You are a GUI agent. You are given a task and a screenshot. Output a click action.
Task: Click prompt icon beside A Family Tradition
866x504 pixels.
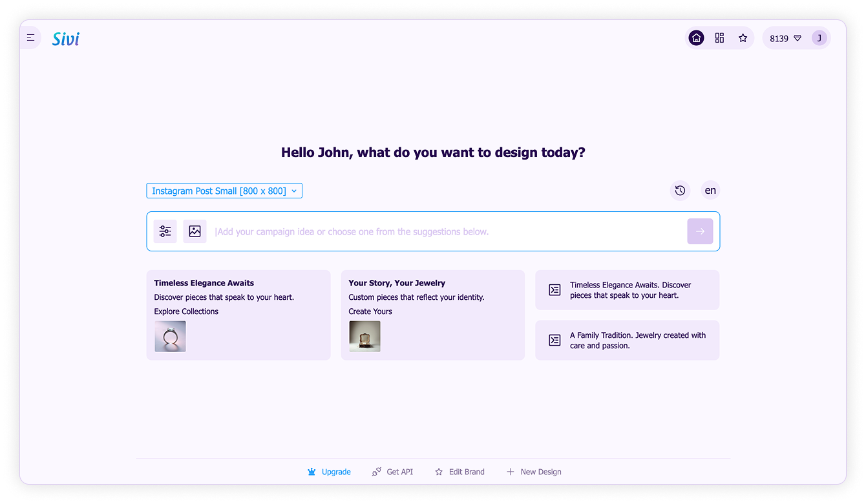tap(554, 341)
